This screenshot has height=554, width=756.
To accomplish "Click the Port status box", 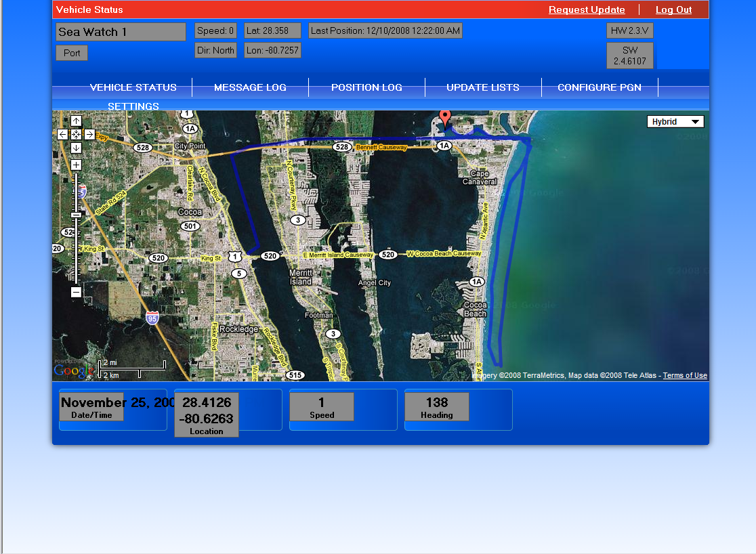I will coord(72,53).
